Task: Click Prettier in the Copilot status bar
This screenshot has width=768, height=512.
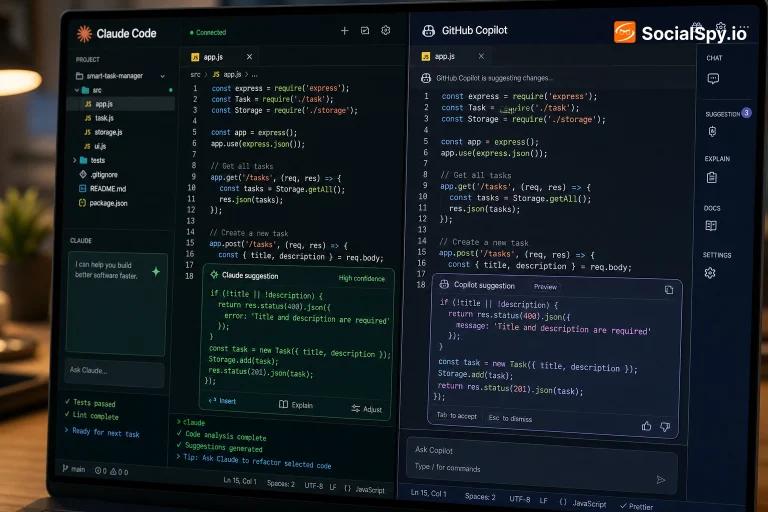Action: pyautogui.click(x=637, y=506)
